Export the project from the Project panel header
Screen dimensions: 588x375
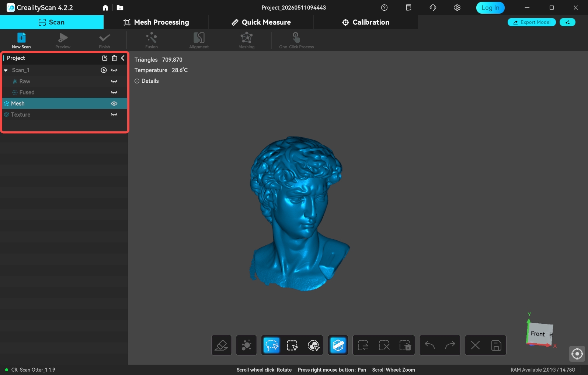click(x=105, y=58)
